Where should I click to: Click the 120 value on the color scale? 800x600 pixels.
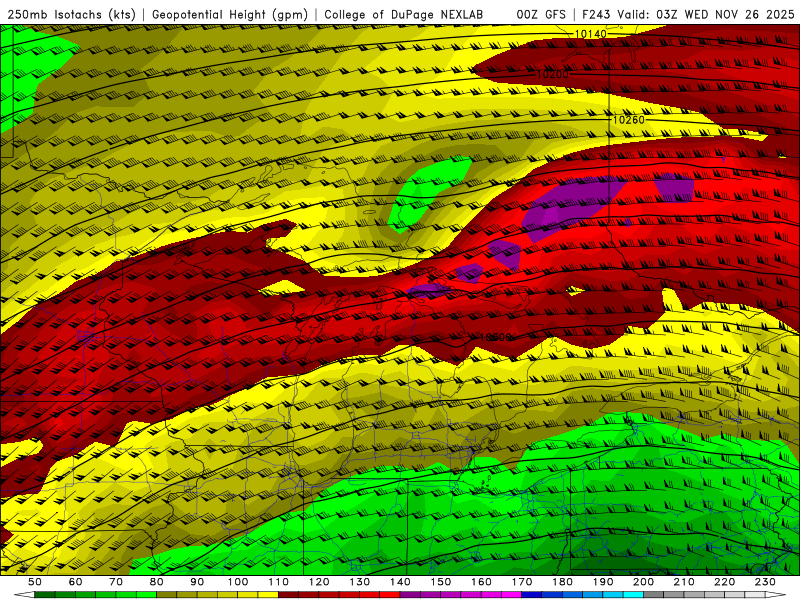(319, 582)
